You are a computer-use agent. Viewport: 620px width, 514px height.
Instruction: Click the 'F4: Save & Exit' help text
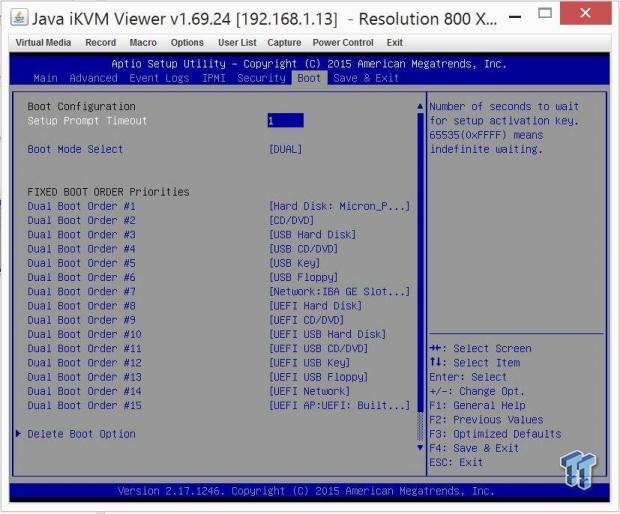click(x=474, y=448)
